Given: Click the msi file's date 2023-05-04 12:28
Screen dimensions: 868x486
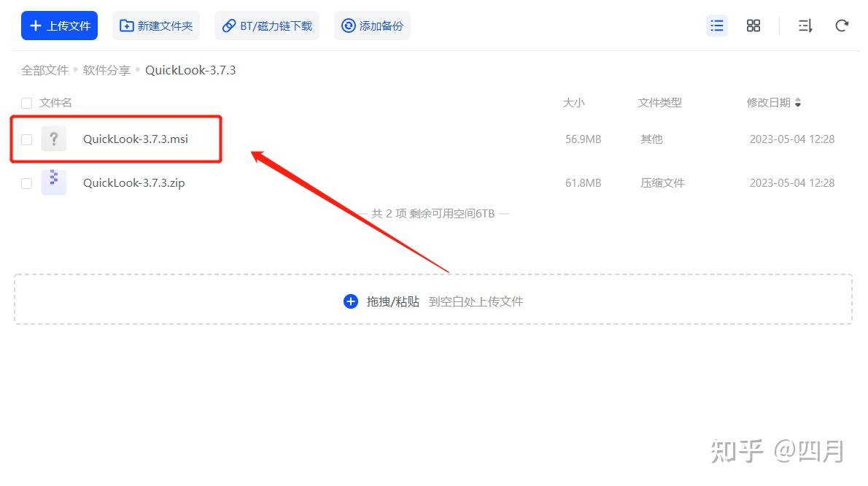Looking at the screenshot, I should coord(792,139).
